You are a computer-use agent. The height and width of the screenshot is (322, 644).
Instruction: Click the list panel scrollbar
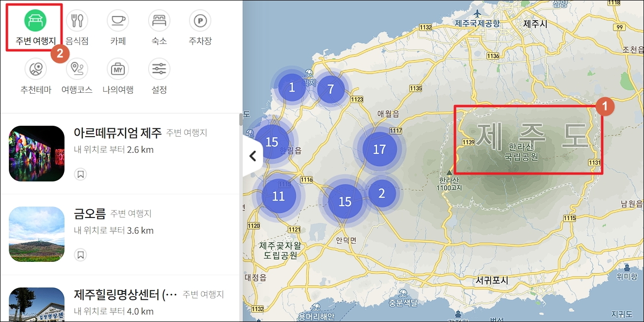pyautogui.click(x=241, y=119)
